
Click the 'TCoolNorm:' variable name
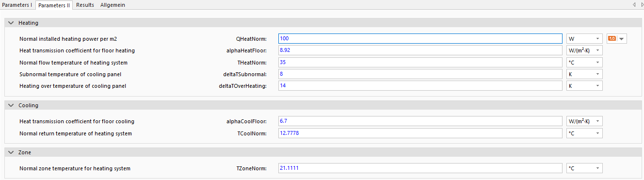pos(252,133)
